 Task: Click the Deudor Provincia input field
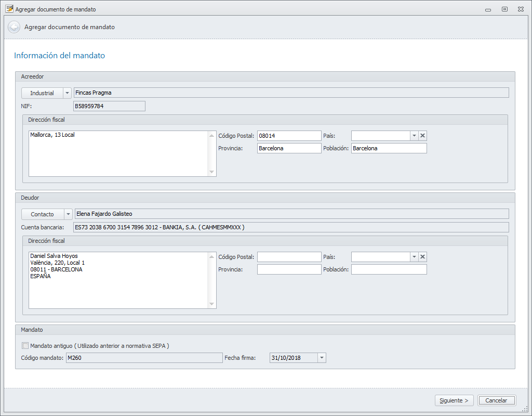(289, 269)
